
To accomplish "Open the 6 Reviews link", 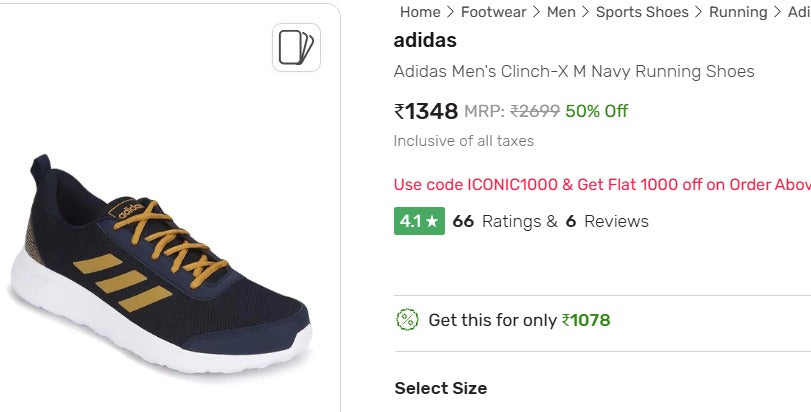I will [607, 221].
